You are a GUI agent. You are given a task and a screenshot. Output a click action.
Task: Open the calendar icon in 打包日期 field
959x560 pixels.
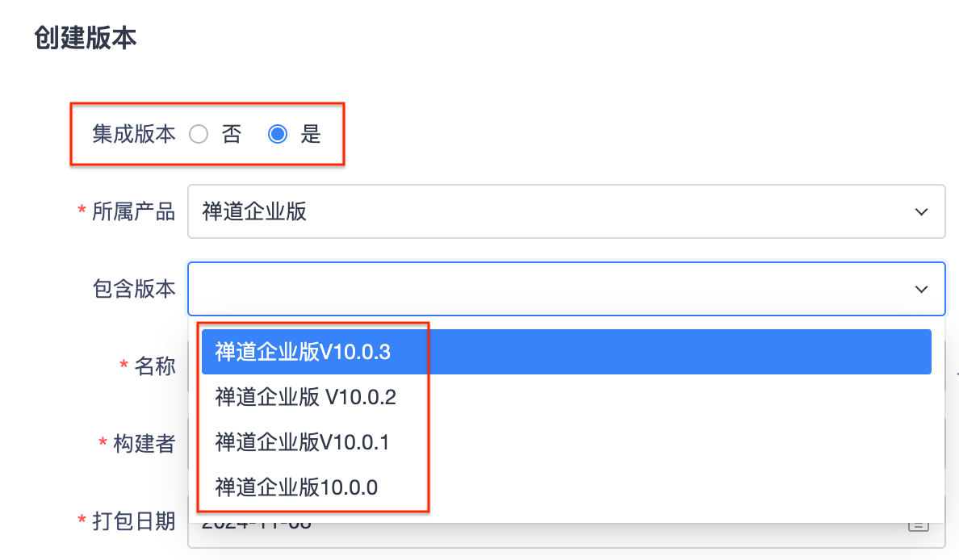918,525
